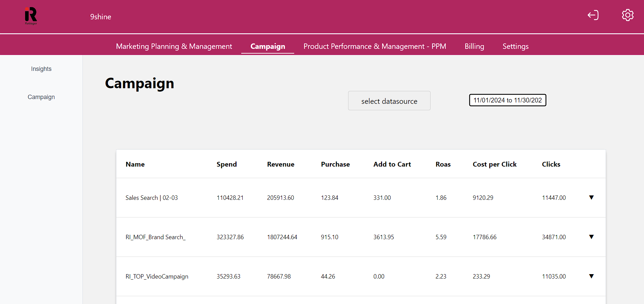Expand the RI_MOF_Brand Search_ row
The image size is (644, 304).
click(591, 237)
